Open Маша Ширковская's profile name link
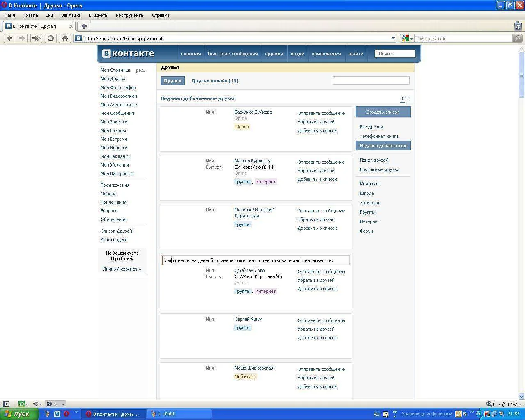The width and height of the screenshot is (525, 420). (x=254, y=368)
